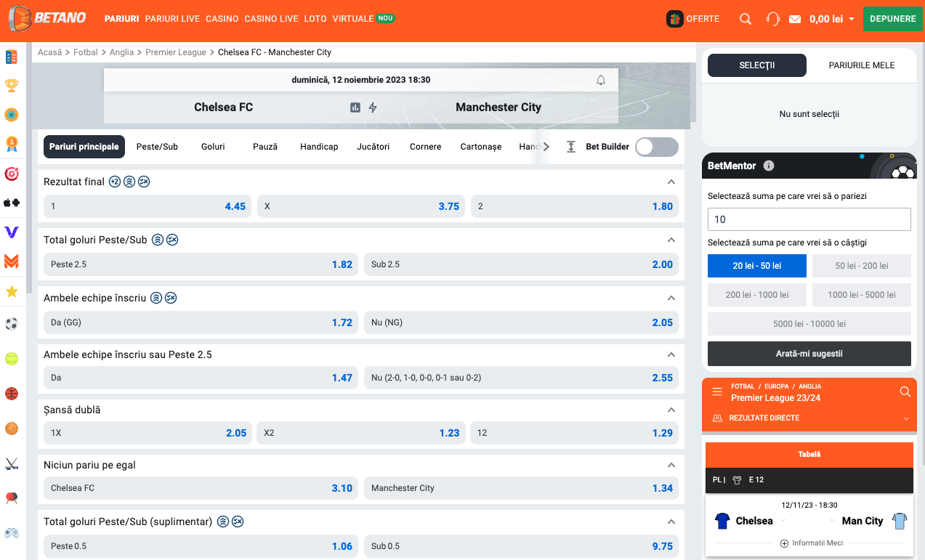
Task: Switch to the Jucători tab
Action: (373, 147)
